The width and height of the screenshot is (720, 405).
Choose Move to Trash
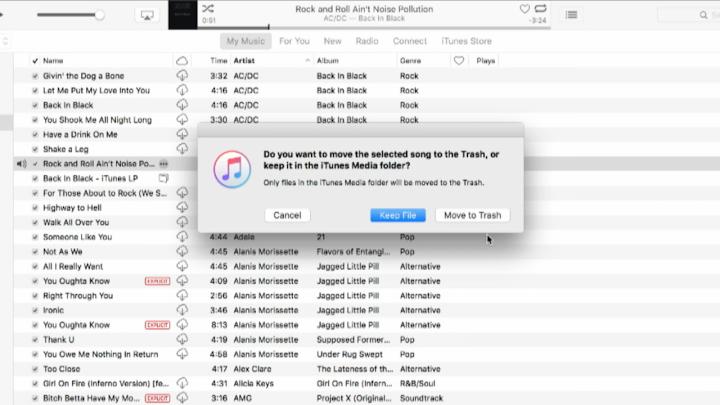click(472, 215)
